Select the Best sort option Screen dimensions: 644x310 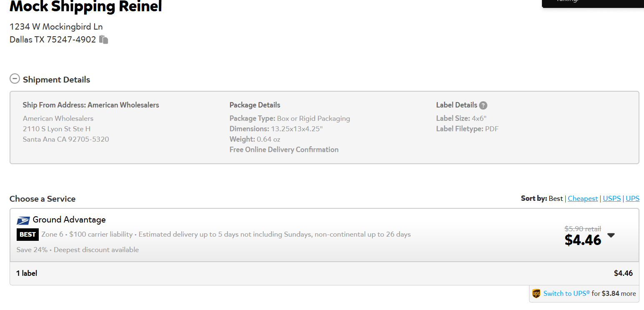(556, 198)
